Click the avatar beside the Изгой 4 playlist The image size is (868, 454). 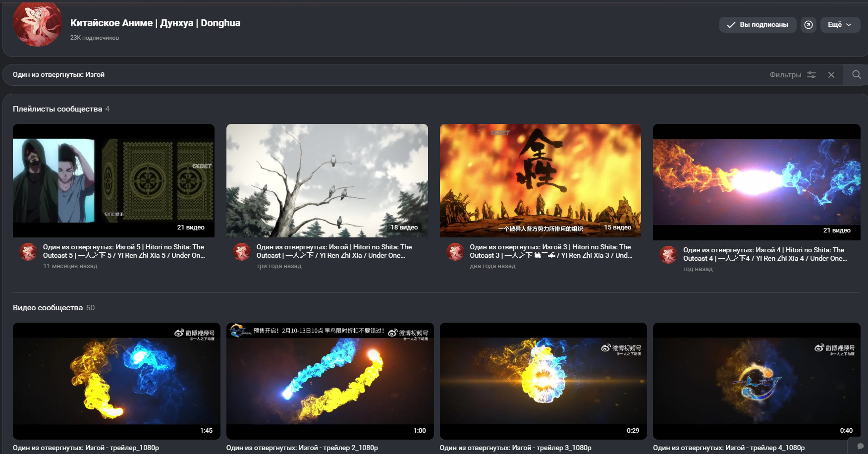click(x=668, y=255)
